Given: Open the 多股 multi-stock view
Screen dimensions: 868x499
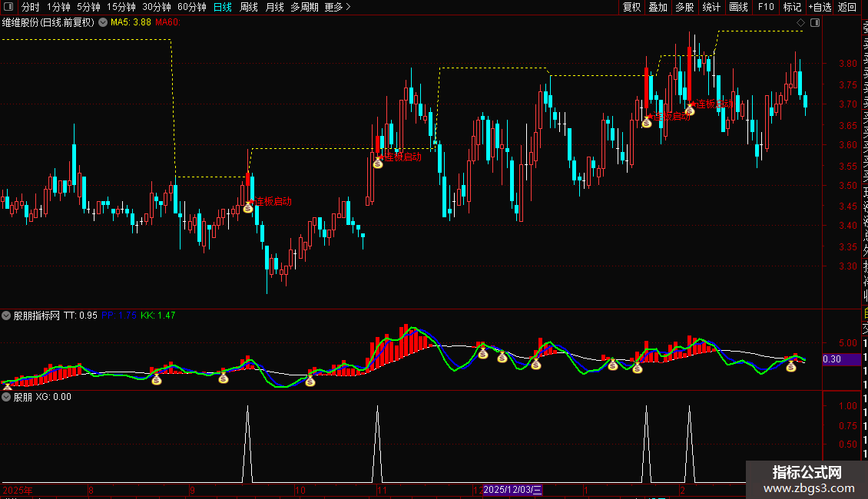Looking at the screenshot, I should [684, 7].
